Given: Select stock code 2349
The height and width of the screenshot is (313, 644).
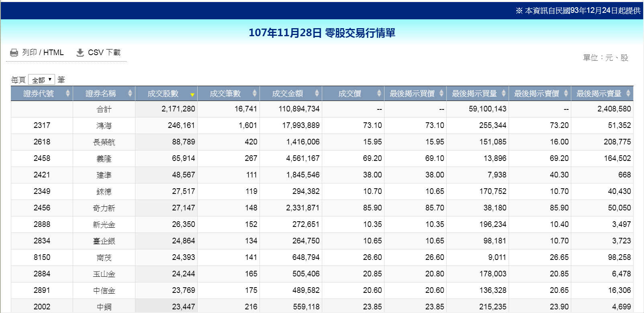Looking at the screenshot, I should pyautogui.click(x=42, y=192).
